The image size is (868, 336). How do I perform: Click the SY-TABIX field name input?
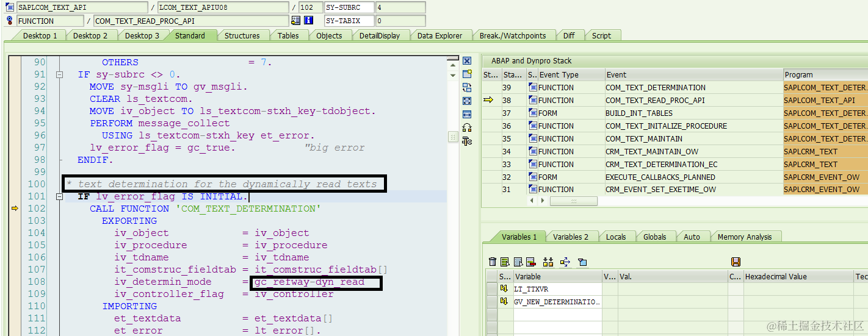tap(349, 21)
